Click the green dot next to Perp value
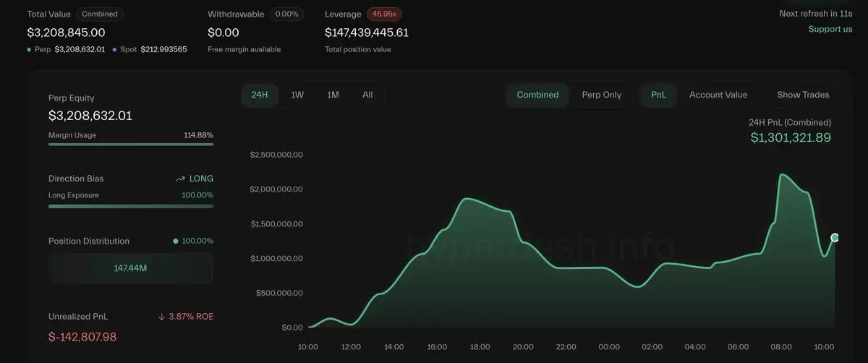Screen dimensions: 868x363 [29, 49]
